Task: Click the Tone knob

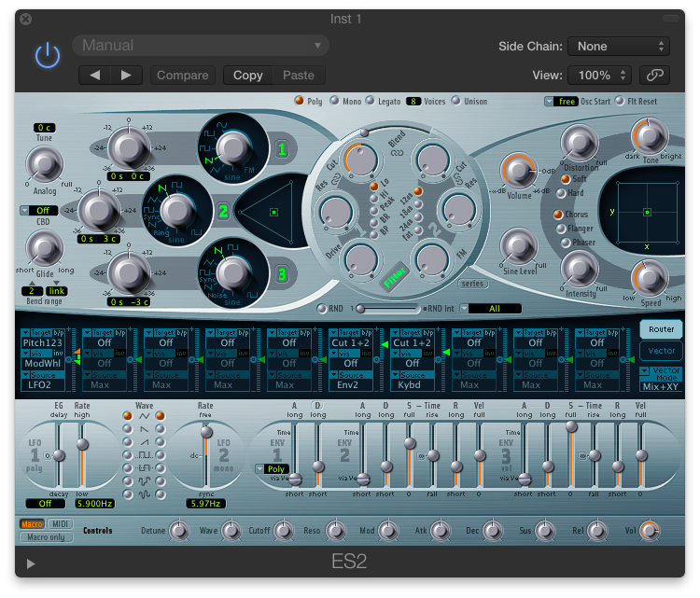Action: coord(650,136)
